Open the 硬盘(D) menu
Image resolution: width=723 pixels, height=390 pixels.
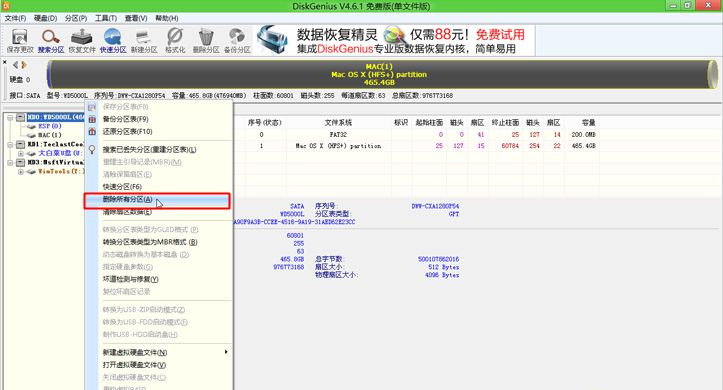tap(45, 18)
